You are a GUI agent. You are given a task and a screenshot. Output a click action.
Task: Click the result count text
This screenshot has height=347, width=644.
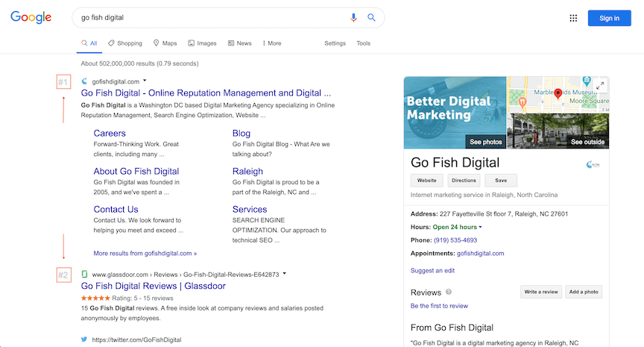coord(139,63)
